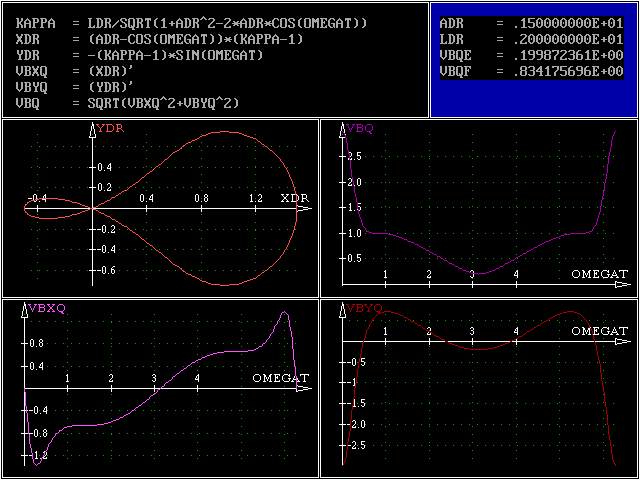This screenshot has width=640, height=480.
Task: Select the XDR equation line
Action: tap(160, 38)
